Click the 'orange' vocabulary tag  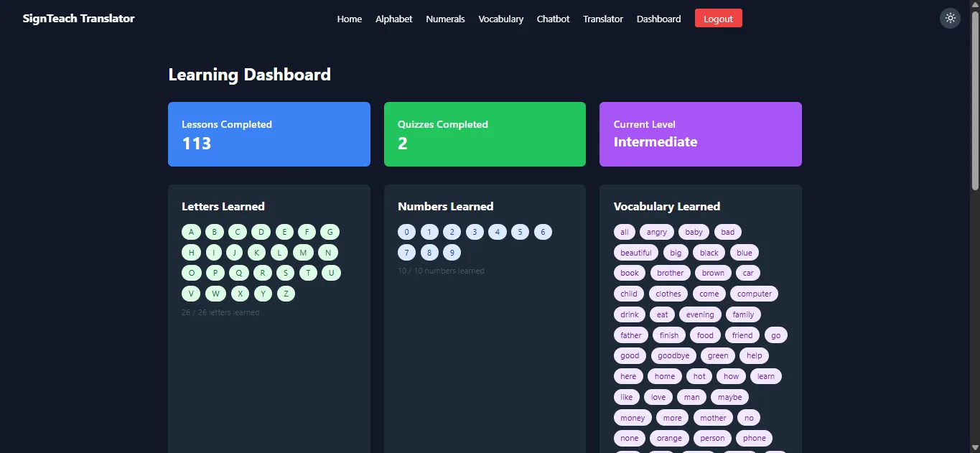(669, 438)
